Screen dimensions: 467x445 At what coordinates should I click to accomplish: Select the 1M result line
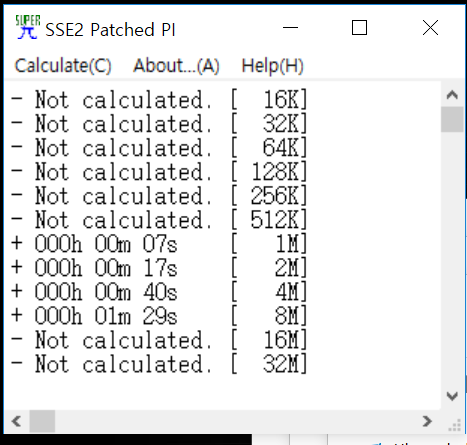coord(159,244)
